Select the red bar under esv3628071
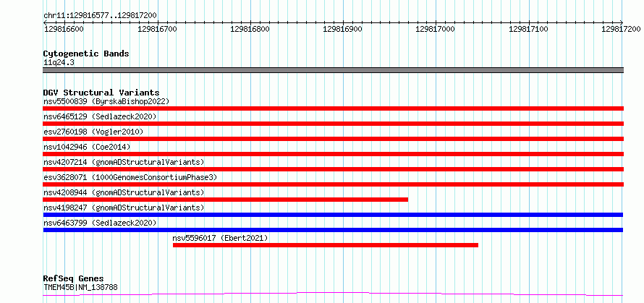The width and height of the screenshot is (644, 303). click(x=334, y=184)
